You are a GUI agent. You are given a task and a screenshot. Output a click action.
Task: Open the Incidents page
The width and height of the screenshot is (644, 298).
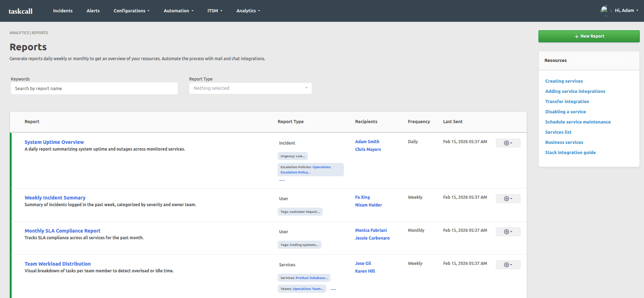tap(63, 11)
